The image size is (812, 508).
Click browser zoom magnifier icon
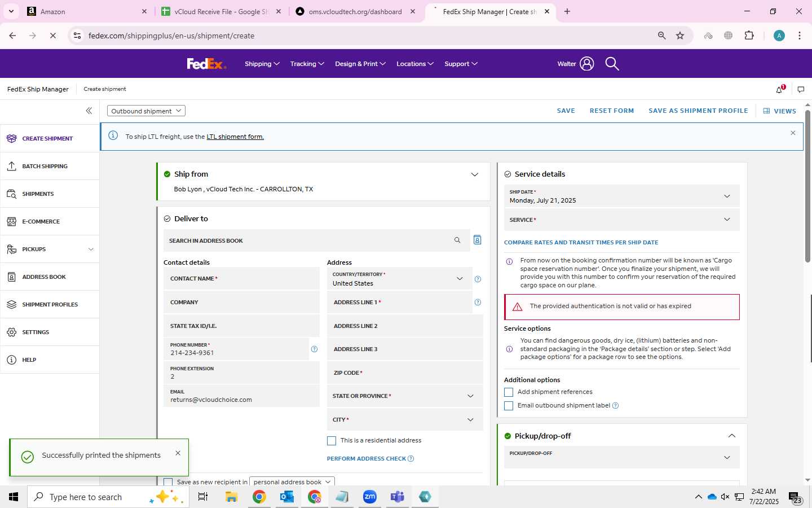pos(661,36)
